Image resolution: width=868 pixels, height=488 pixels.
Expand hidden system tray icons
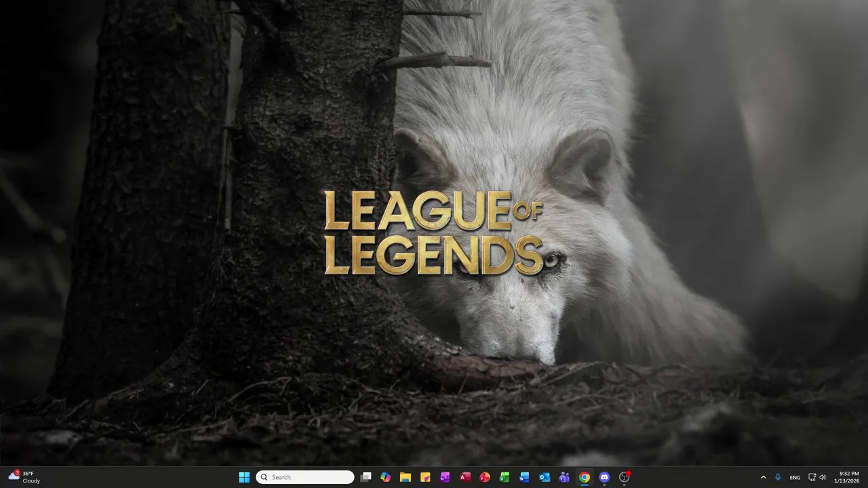pyautogui.click(x=764, y=477)
